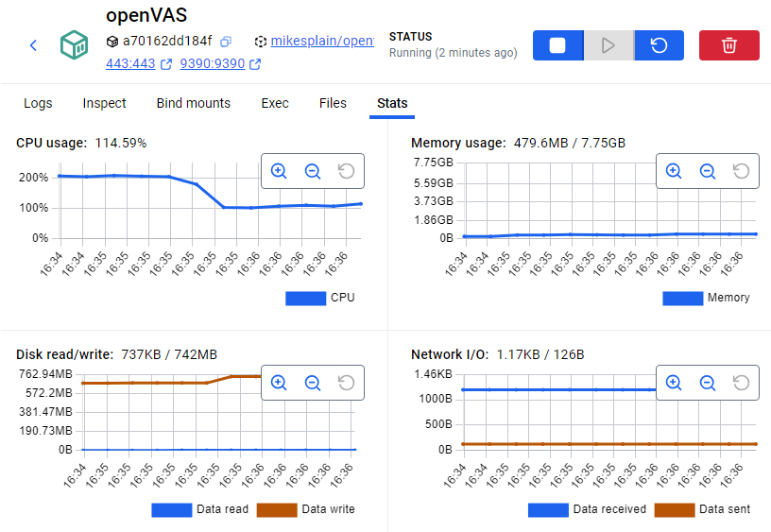Viewport: 771px width, 532px height.
Task: Zoom out on the Memory usage chart
Action: pos(708,171)
